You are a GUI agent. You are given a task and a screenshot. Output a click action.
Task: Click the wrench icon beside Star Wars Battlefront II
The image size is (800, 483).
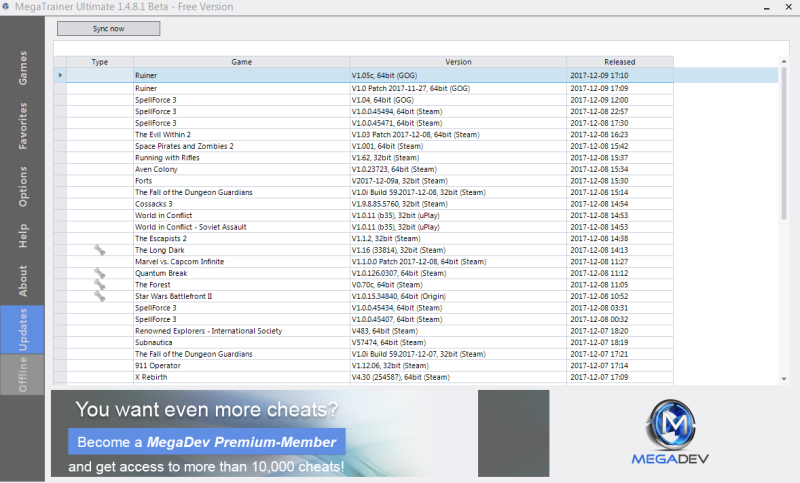click(100, 296)
